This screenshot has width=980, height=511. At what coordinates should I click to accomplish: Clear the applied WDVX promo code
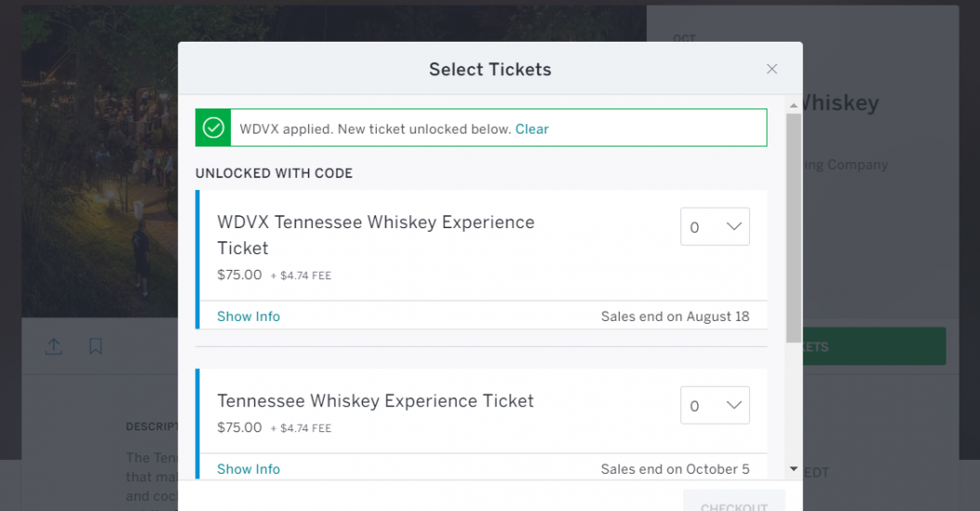coord(532,129)
